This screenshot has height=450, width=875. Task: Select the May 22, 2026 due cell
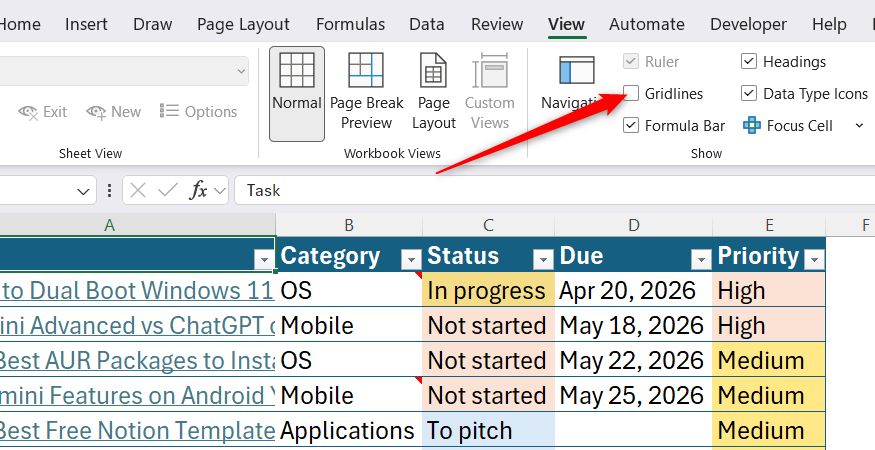(x=633, y=360)
